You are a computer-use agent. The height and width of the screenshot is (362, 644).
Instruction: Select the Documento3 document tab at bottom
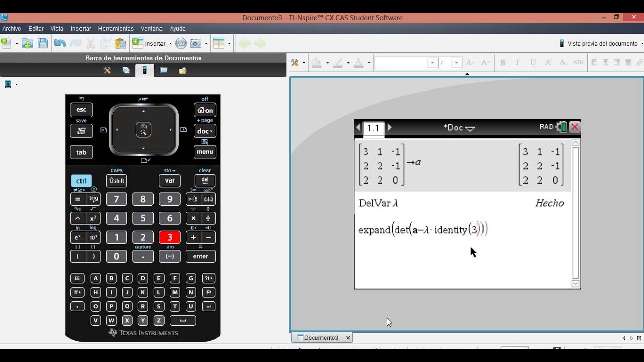321,338
